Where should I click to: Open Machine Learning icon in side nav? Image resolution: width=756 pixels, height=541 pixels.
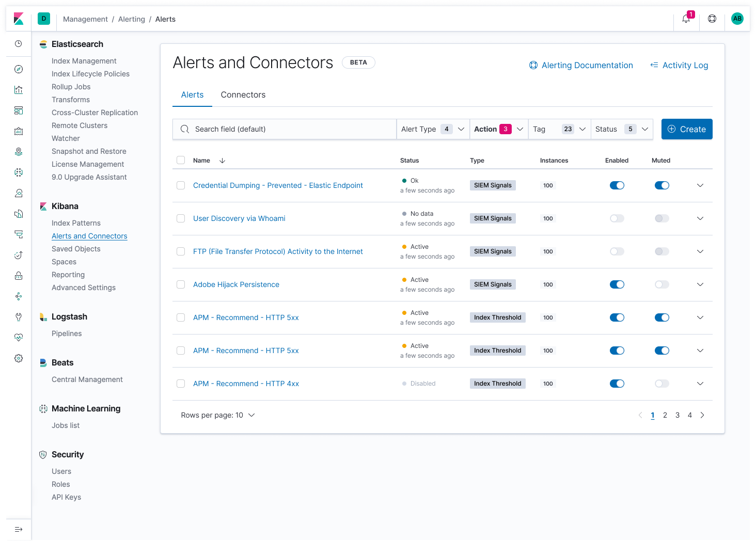19,172
